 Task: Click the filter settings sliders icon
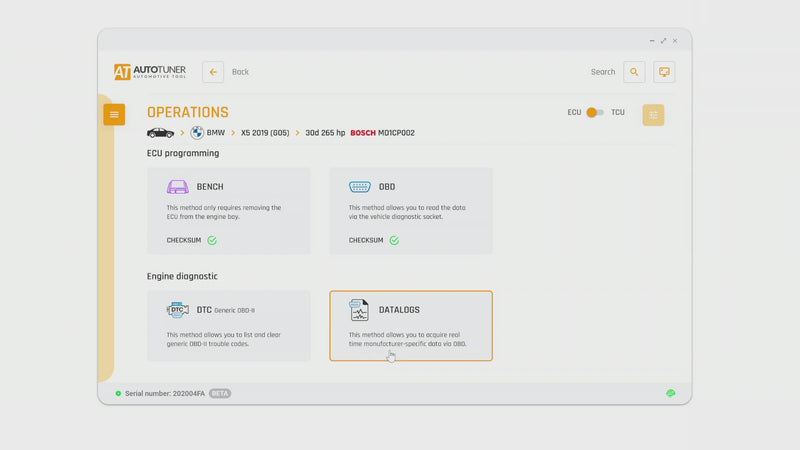click(x=653, y=115)
